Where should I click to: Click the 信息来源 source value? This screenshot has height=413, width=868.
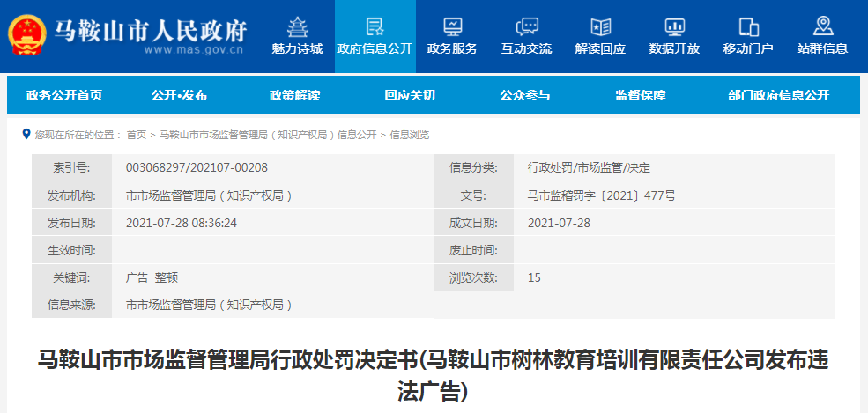click(209, 305)
